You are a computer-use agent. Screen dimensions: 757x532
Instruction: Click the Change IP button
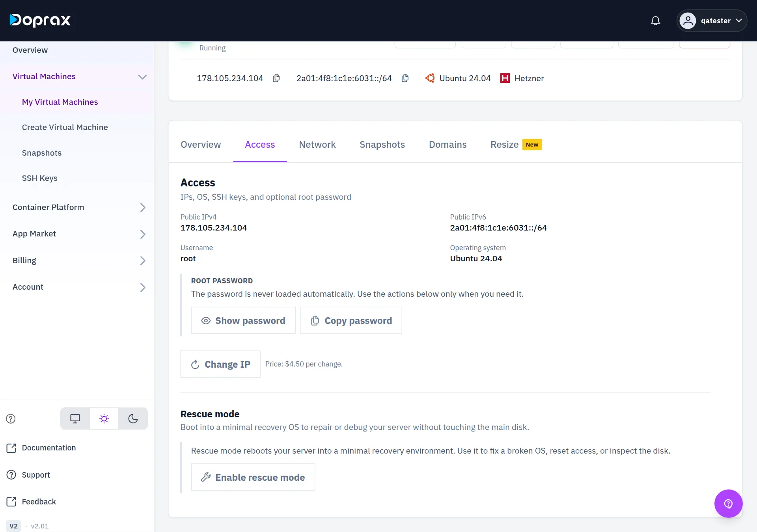point(220,364)
